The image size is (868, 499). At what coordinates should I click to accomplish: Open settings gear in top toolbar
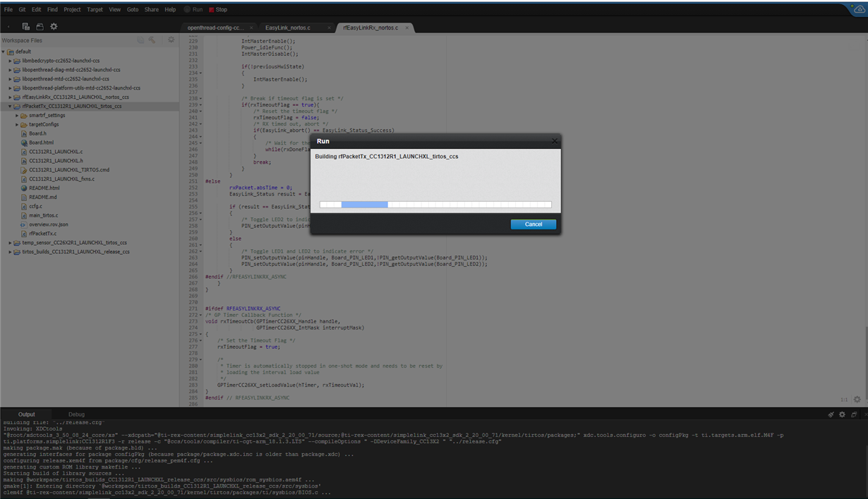tap(54, 27)
